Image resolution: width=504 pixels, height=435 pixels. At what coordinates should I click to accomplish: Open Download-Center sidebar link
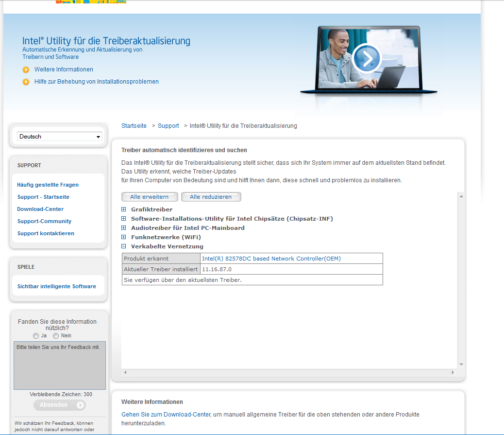point(40,209)
